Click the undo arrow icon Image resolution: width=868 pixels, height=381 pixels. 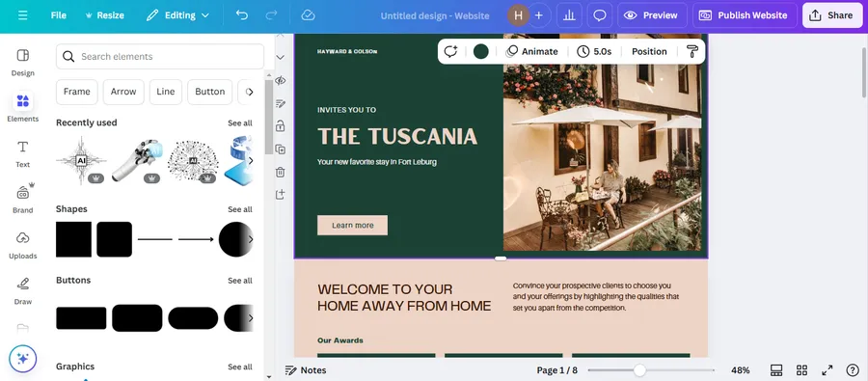242,15
